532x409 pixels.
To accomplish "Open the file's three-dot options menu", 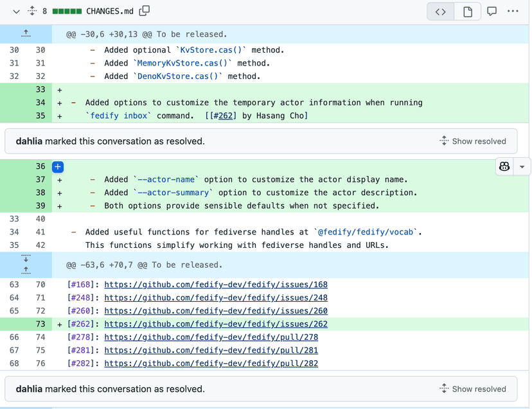I will point(513,12).
